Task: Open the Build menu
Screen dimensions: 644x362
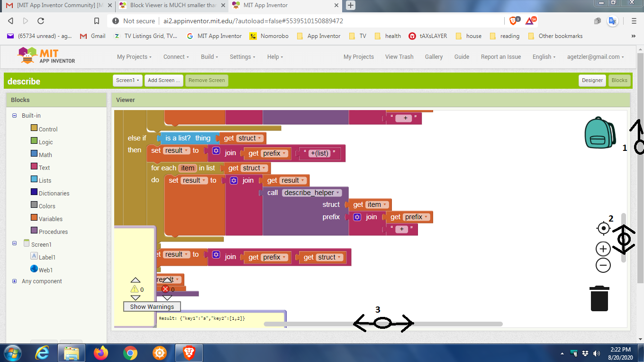Action: [209, 56]
